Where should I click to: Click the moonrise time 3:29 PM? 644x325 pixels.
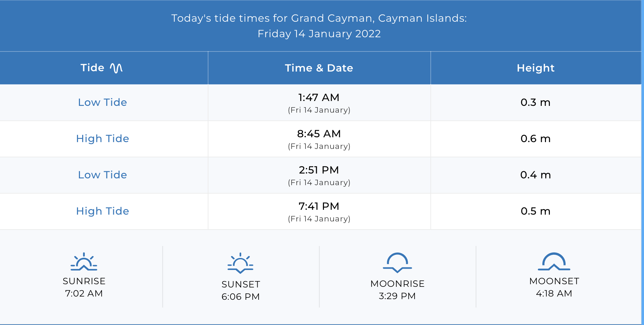tap(397, 296)
